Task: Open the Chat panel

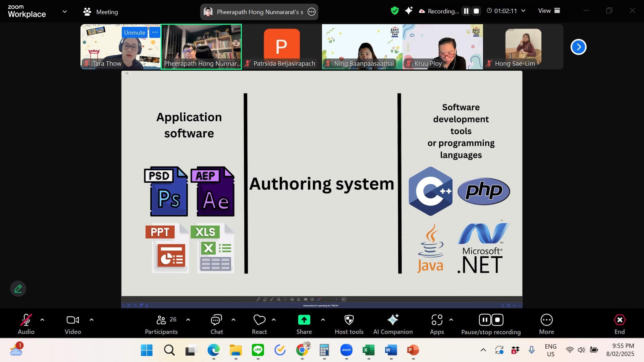Action: pos(216,324)
